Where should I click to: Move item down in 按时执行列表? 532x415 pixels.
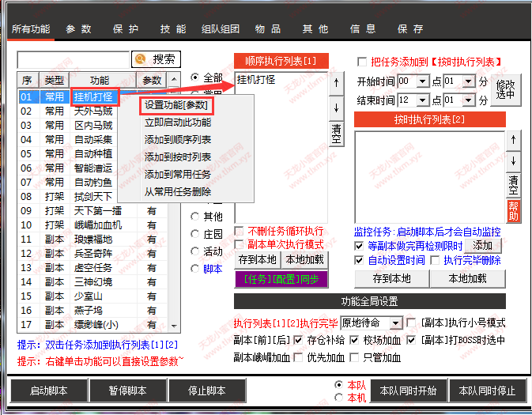(x=513, y=160)
